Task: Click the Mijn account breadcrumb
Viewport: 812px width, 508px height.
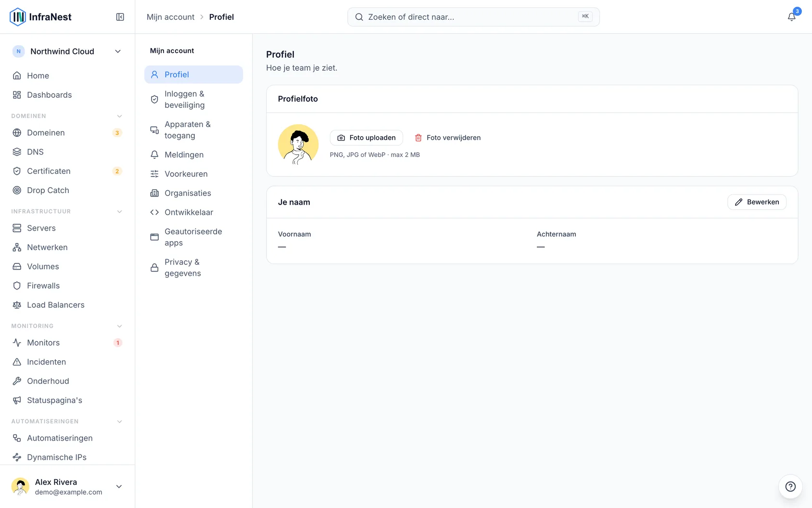Action: [170, 17]
